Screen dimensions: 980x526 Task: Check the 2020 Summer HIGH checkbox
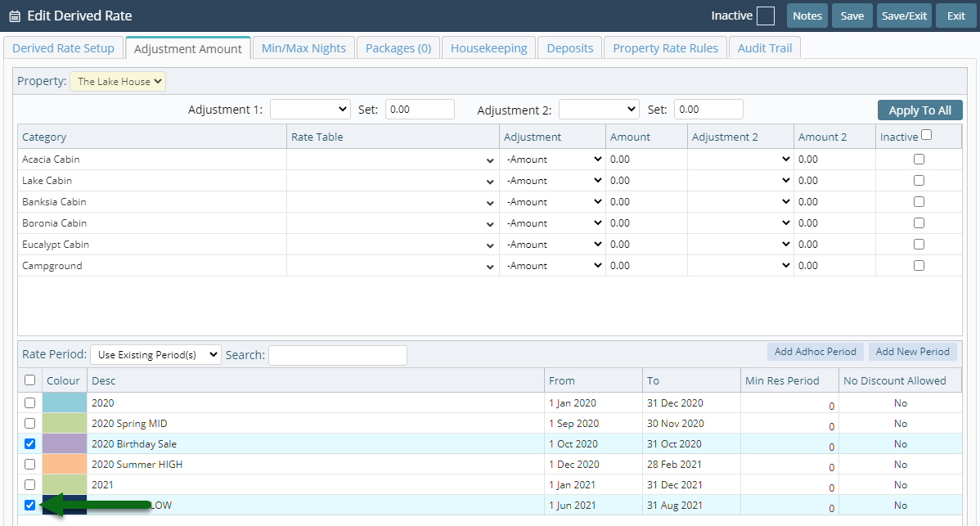click(x=29, y=464)
